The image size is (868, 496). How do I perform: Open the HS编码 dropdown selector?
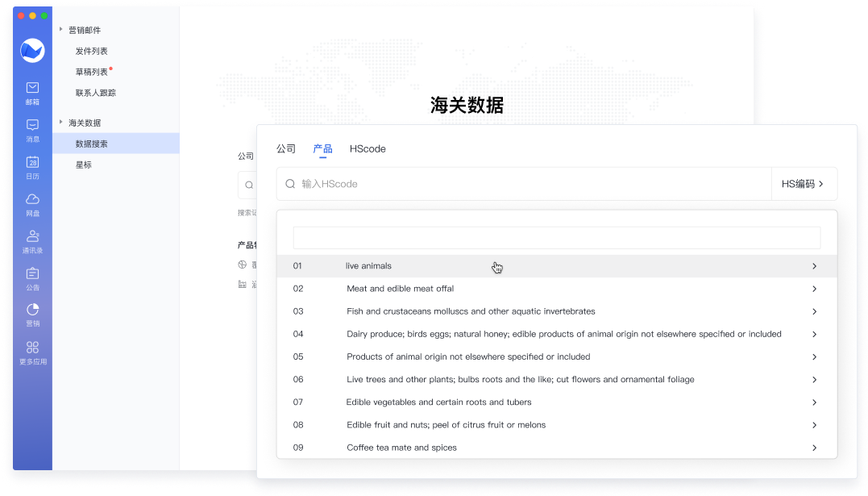(804, 184)
